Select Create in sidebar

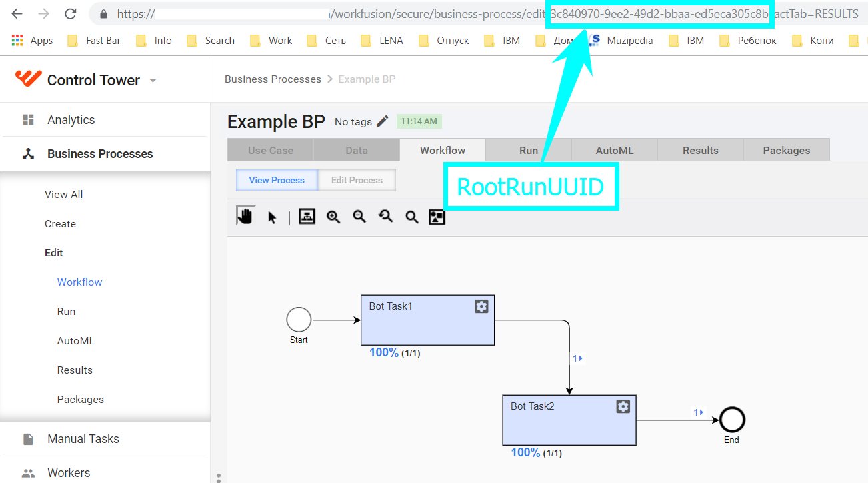tap(60, 224)
